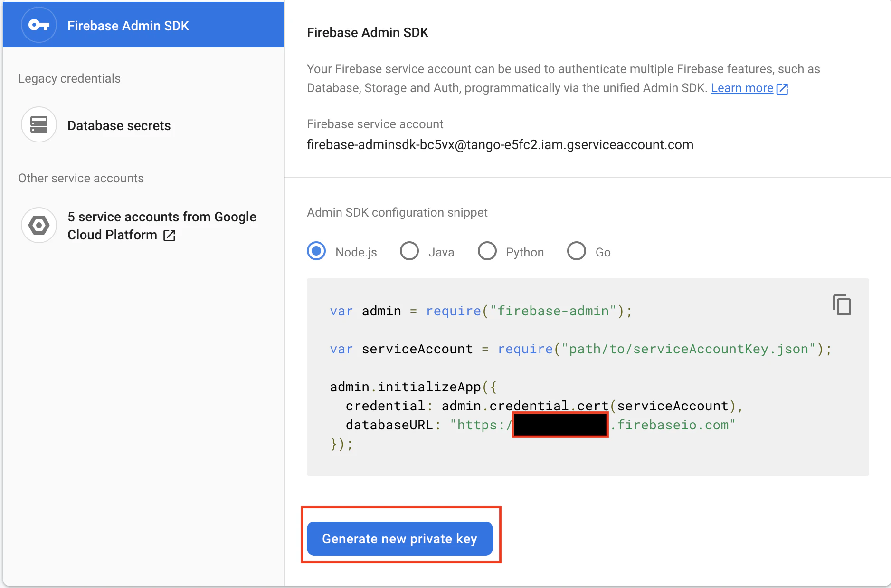This screenshot has width=891, height=588.
Task: Click Generate new private key button
Action: click(x=400, y=539)
